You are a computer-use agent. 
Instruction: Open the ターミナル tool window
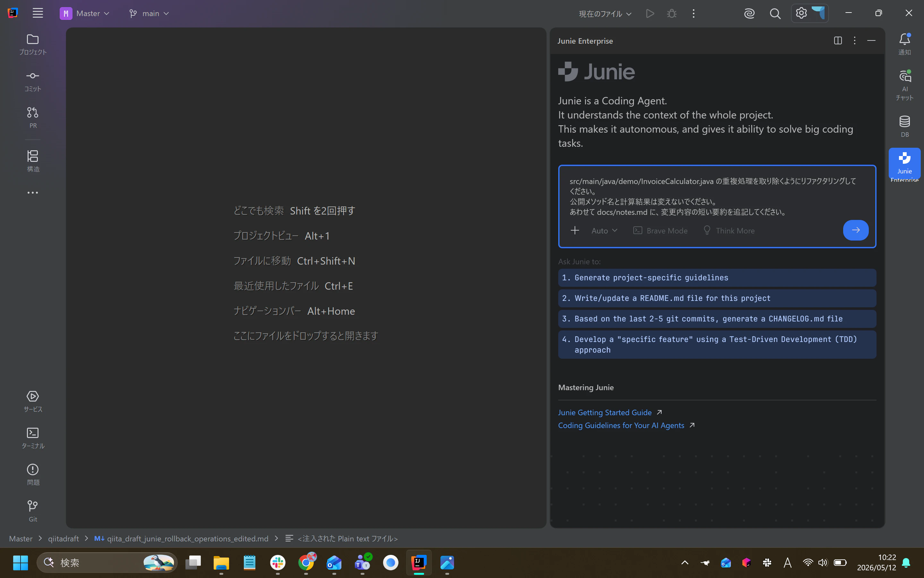33,438
